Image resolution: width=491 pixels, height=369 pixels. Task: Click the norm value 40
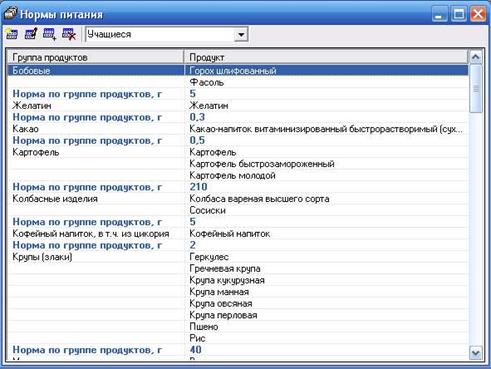(196, 350)
